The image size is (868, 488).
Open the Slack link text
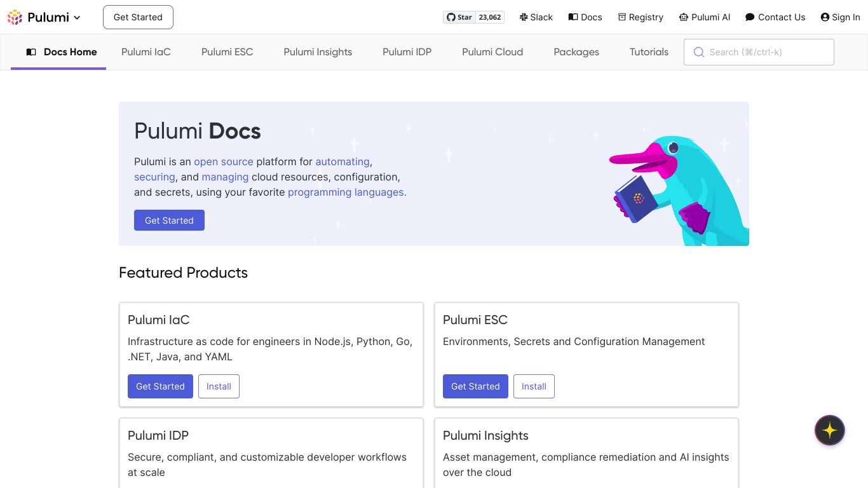[x=541, y=17]
